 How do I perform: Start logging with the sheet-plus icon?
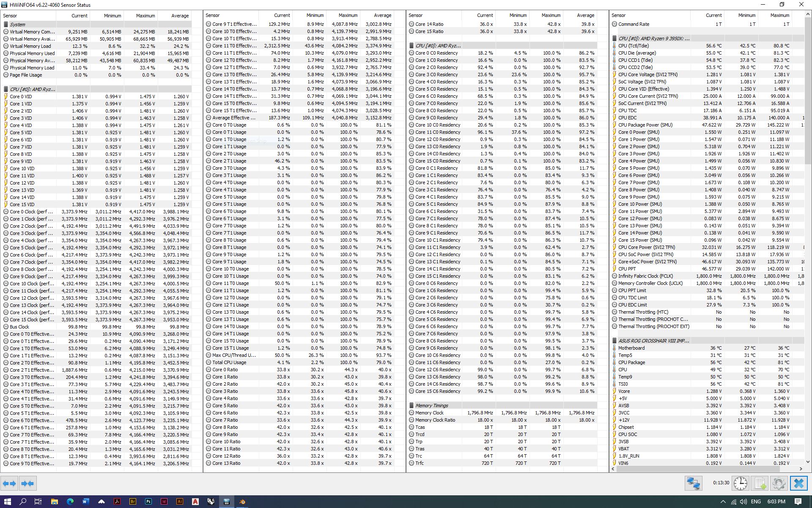pyautogui.click(x=760, y=483)
